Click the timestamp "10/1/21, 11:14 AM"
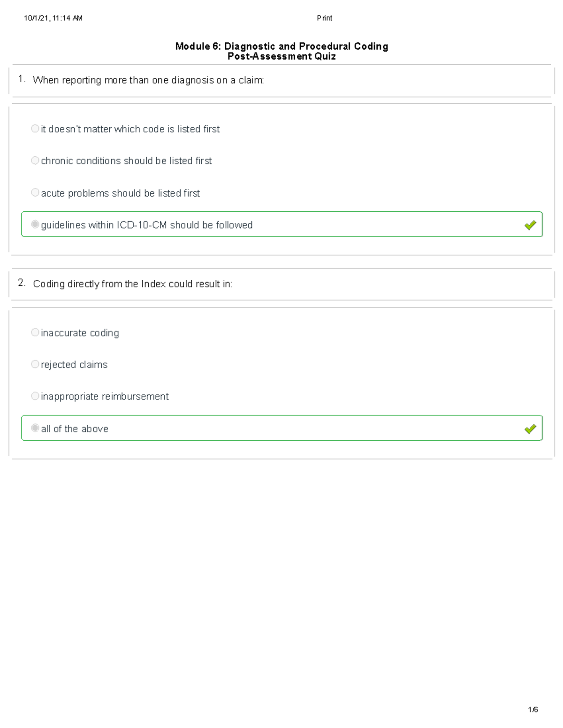Screen dimensions: 563x728 pos(53,18)
